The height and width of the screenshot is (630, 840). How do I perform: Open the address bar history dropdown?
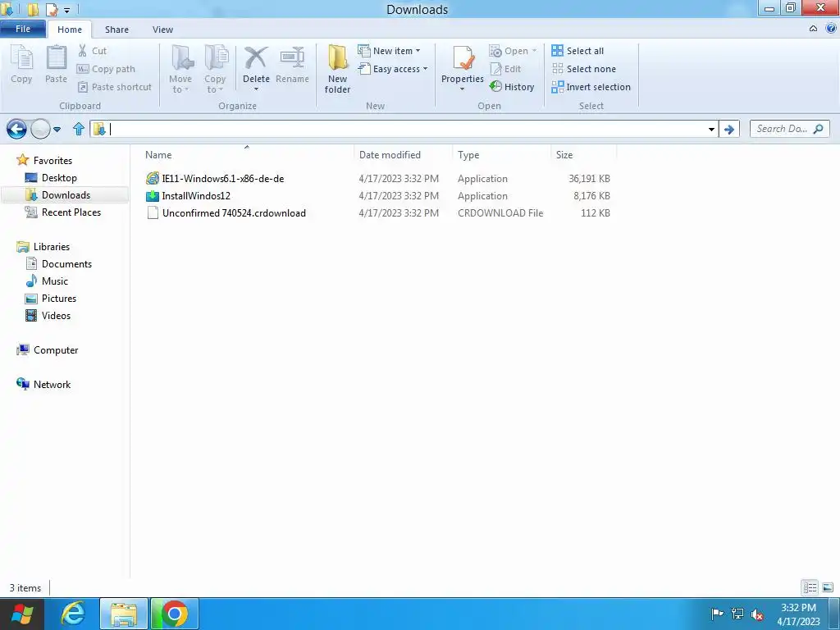711,129
